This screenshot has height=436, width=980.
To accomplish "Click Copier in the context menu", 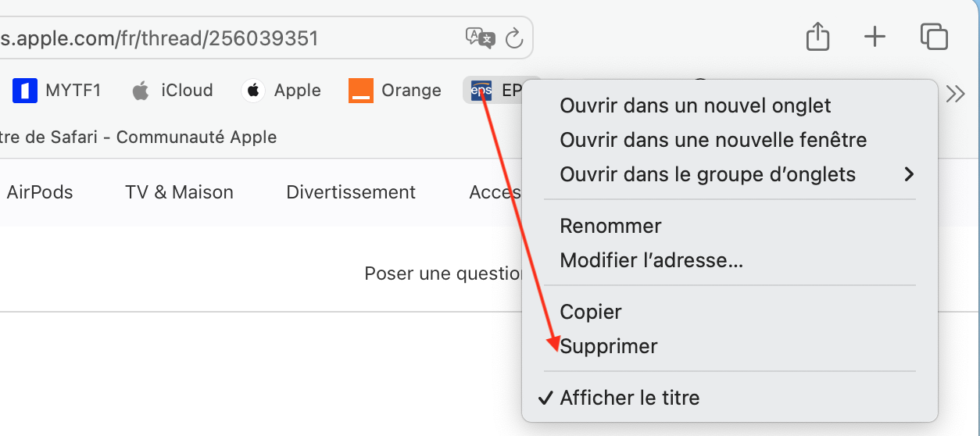I will pos(591,312).
